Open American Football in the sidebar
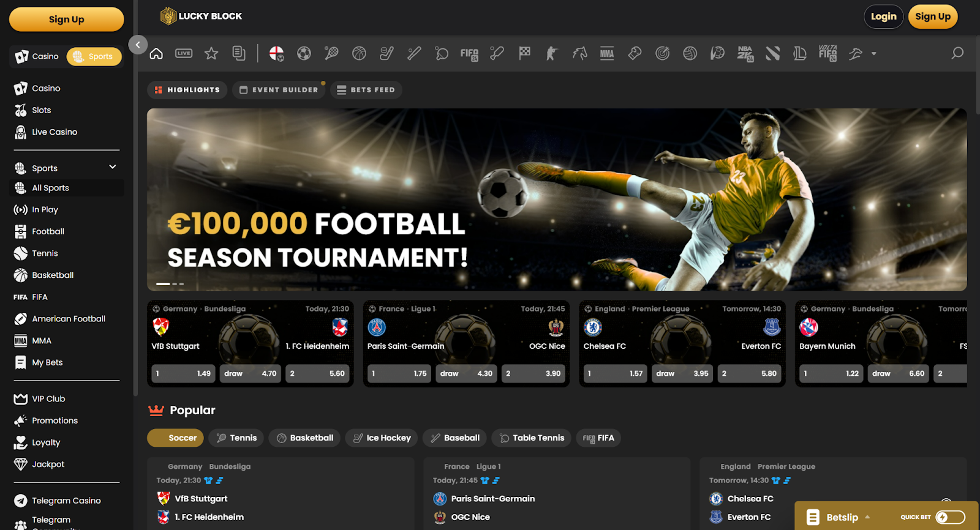980x530 pixels. [67, 319]
